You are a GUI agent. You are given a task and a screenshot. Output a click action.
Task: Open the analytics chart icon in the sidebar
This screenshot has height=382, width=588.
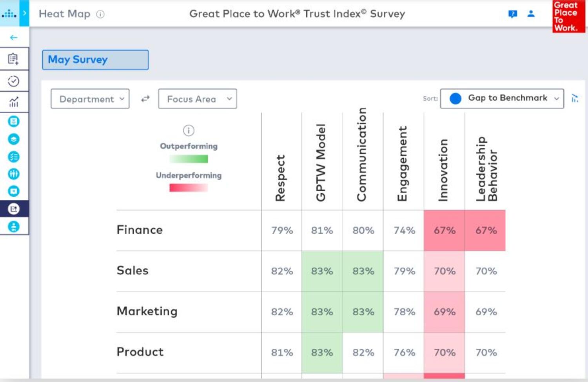coord(14,102)
